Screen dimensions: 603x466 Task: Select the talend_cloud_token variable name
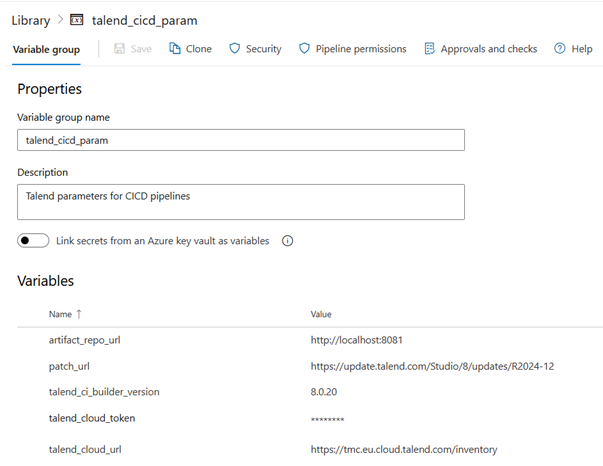click(91, 418)
